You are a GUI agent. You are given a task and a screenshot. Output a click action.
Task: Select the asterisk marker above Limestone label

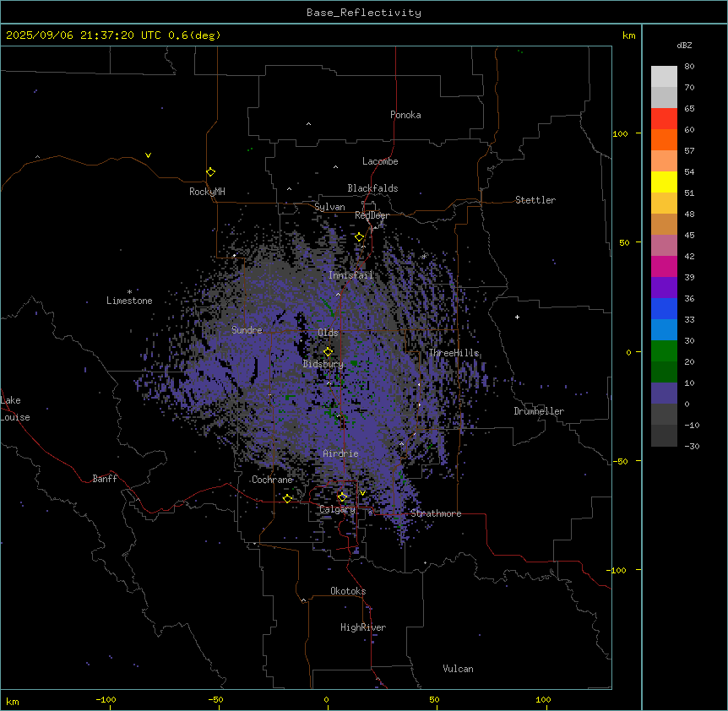129,292
